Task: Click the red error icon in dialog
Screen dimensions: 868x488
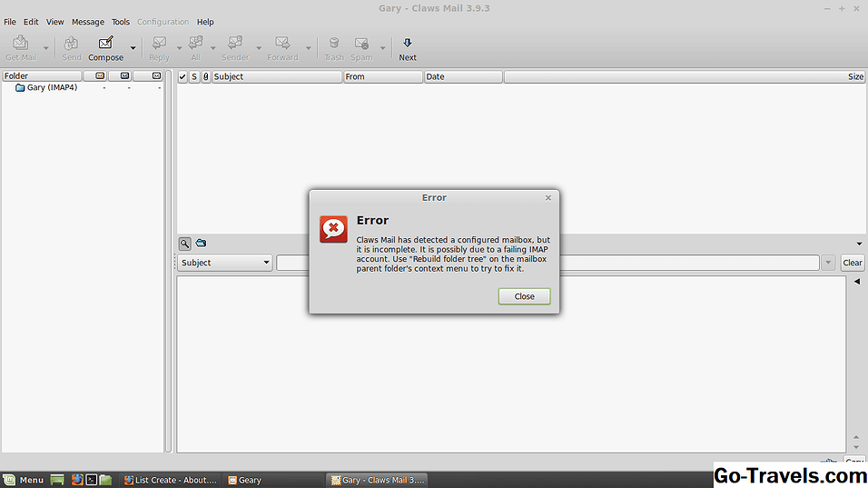Action: [x=333, y=229]
